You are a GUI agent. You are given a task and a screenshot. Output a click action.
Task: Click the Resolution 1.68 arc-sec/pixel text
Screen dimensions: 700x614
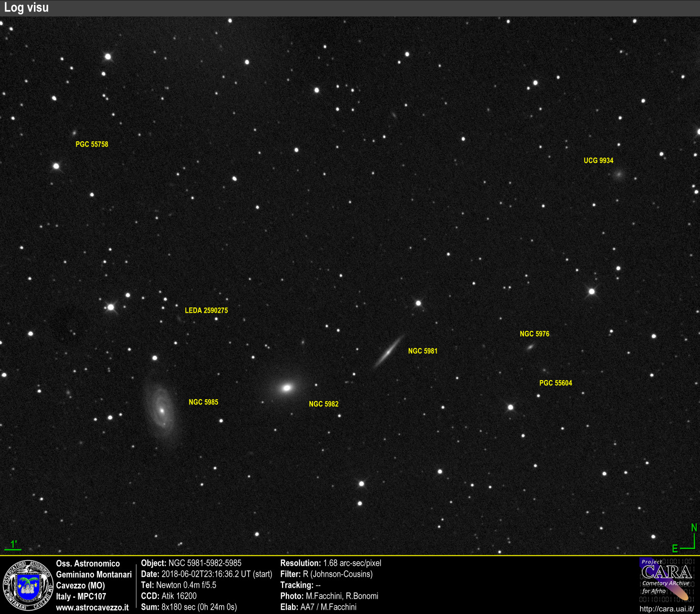[x=331, y=563]
